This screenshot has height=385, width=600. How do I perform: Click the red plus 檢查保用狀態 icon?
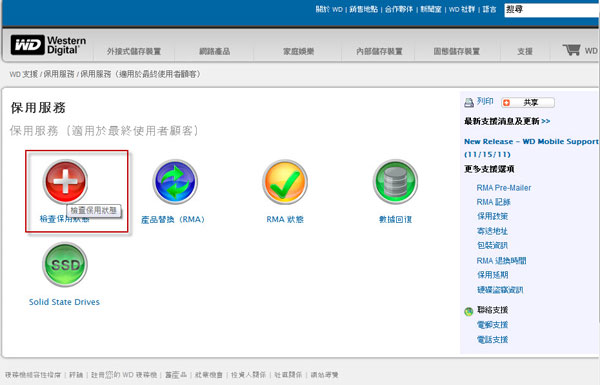pyautogui.click(x=65, y=181)
